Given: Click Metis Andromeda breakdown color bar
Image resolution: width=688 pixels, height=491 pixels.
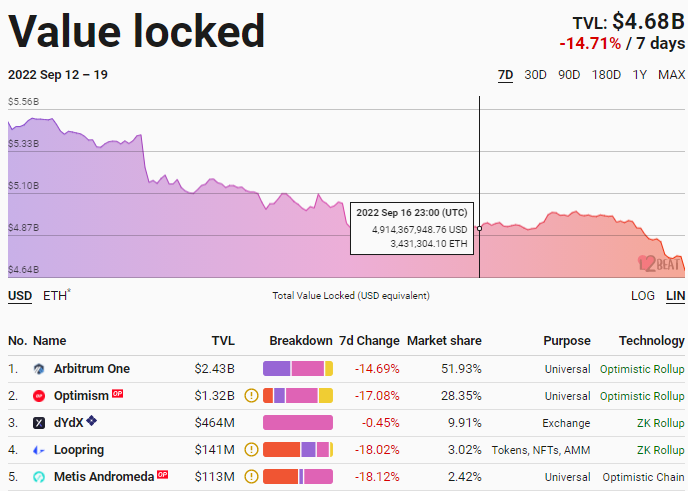Looking at the screenshot, I should 298,477.
